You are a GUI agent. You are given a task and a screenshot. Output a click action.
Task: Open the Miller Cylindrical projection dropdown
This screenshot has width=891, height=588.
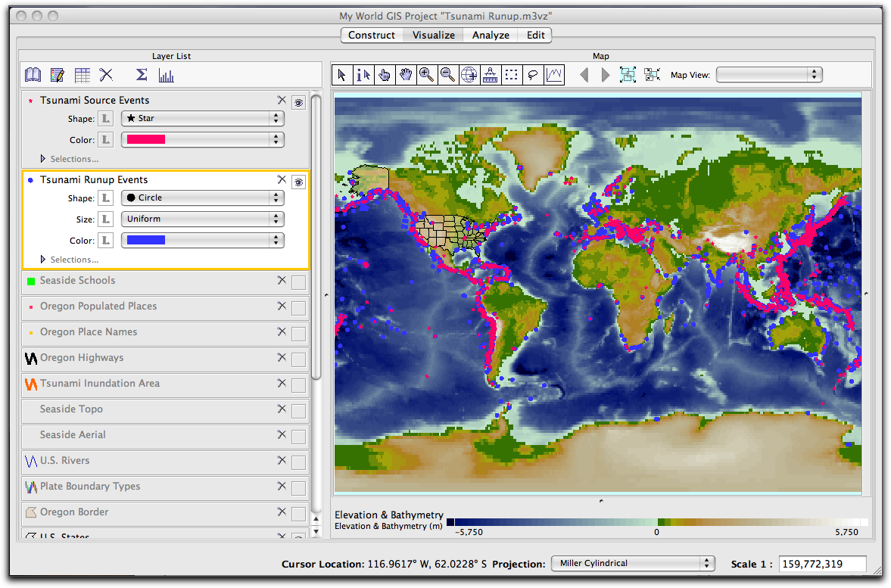(632, 563)
